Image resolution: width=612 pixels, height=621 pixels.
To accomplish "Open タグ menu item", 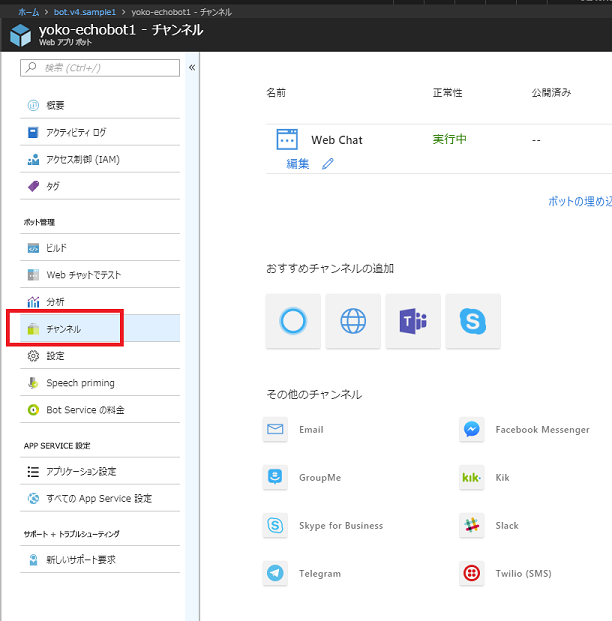I will coord(100,186).
